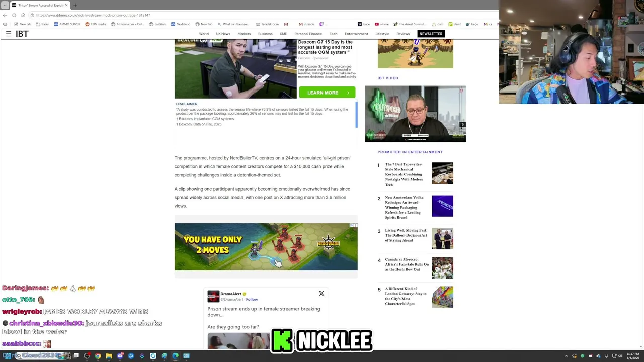Follow DramaAlert via the Follow link
644x362 pixels.
click(252, 300)
